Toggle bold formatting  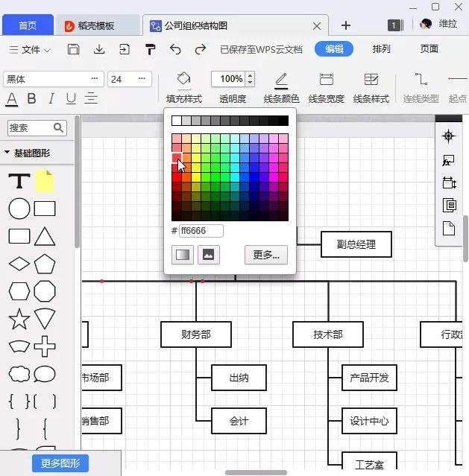pos(31,98)
